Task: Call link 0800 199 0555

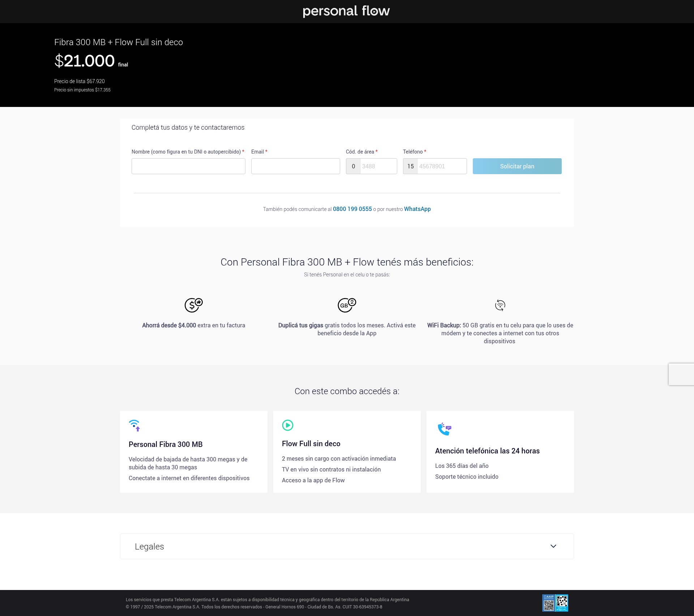Action: coord(352,209)
